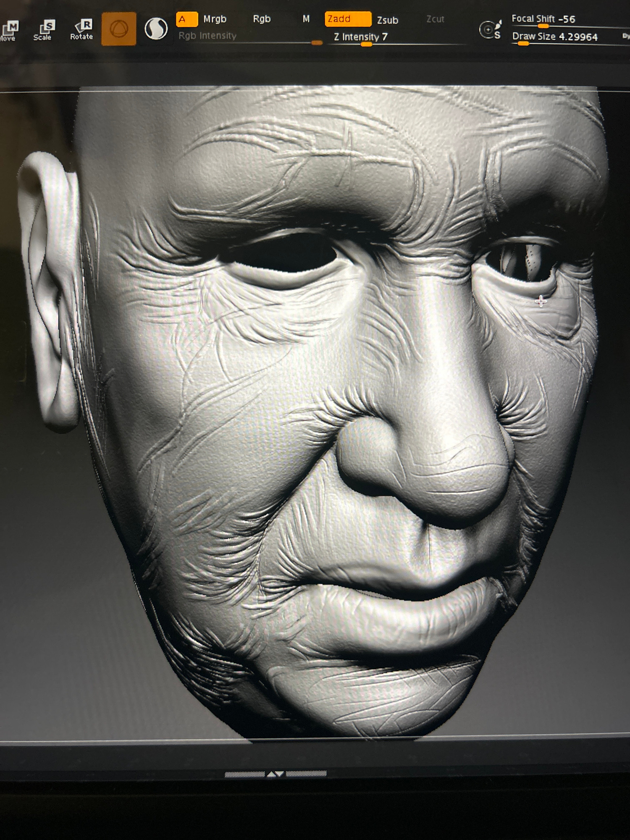
Task: Enable Mrgb painting mode
Action: [215, 19]
